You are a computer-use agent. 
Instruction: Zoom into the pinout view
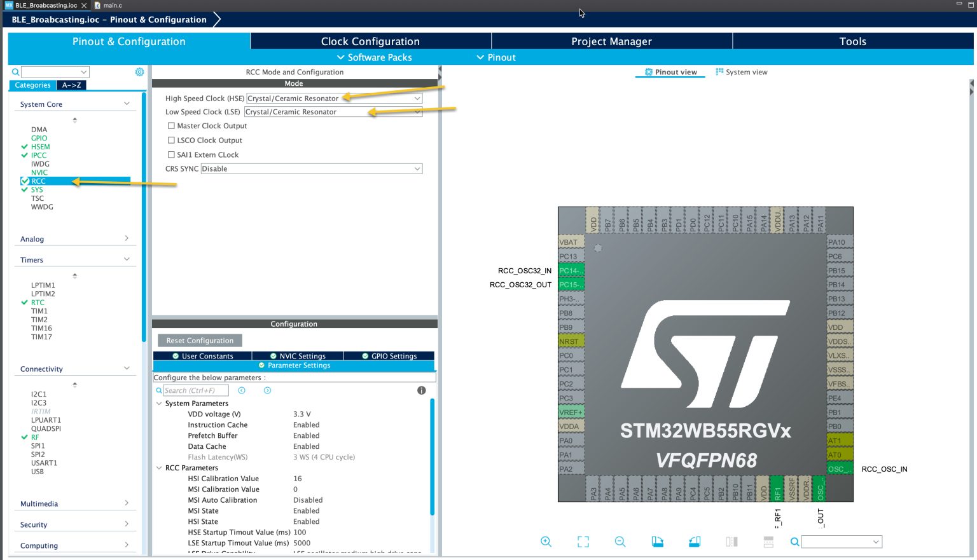click(546, 542)
